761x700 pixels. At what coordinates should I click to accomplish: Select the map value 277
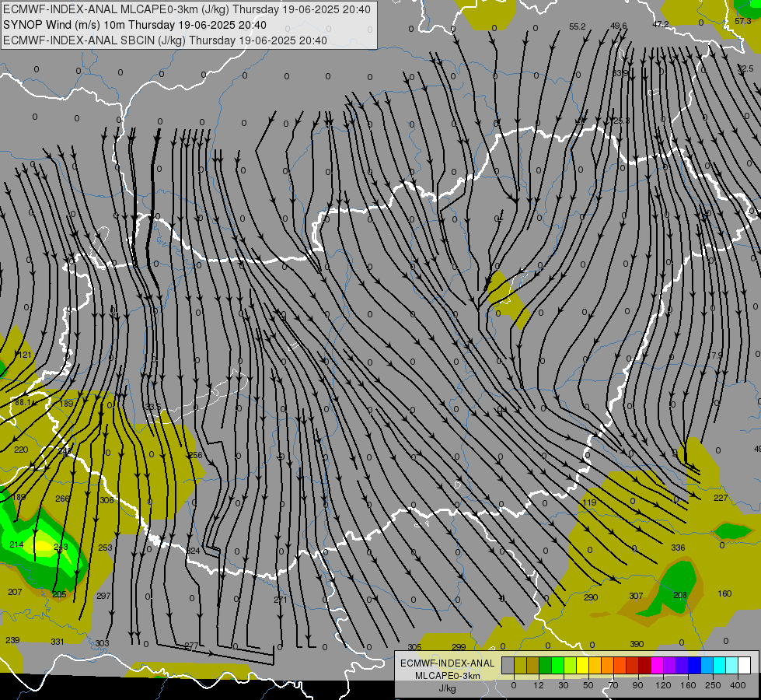tap(192, 646)
